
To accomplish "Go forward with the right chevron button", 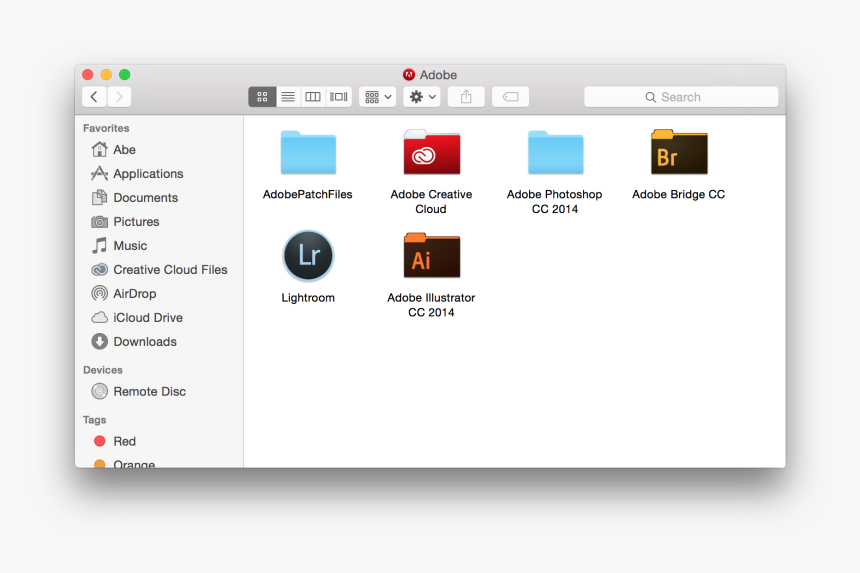I will 119,97.
